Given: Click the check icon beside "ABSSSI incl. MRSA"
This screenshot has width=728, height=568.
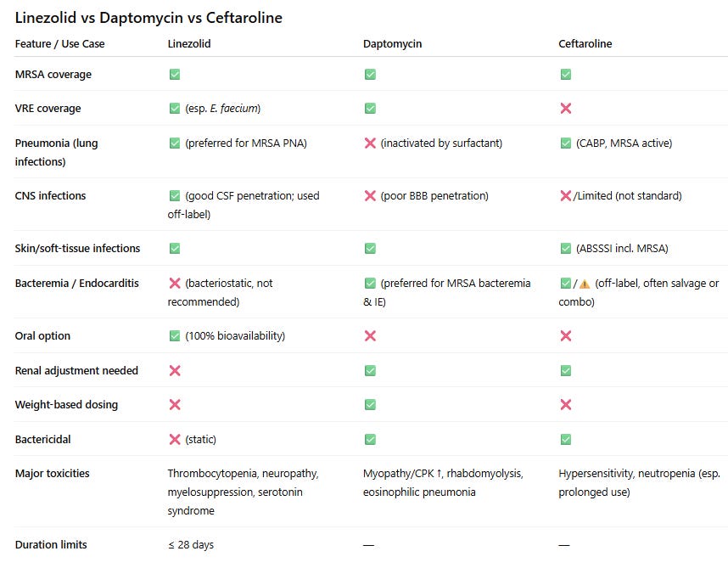Looking at the screenshot, I should tap(565, 249).
